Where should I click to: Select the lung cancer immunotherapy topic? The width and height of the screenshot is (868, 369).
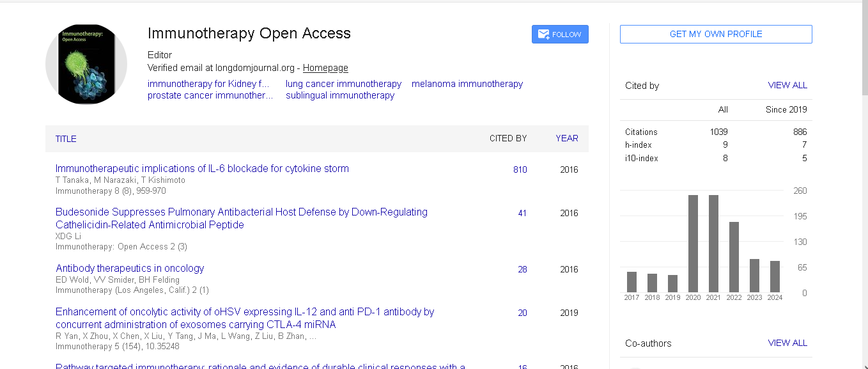tap(343, 84)
